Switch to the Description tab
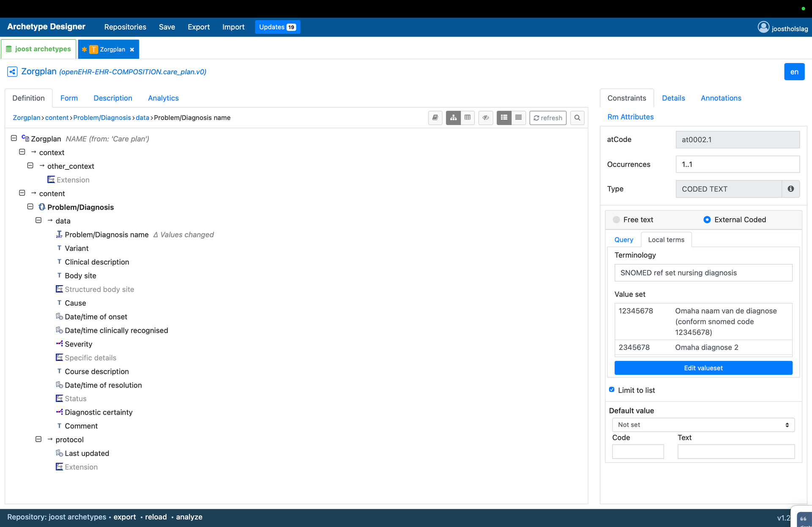 click(x=112, y=98)
